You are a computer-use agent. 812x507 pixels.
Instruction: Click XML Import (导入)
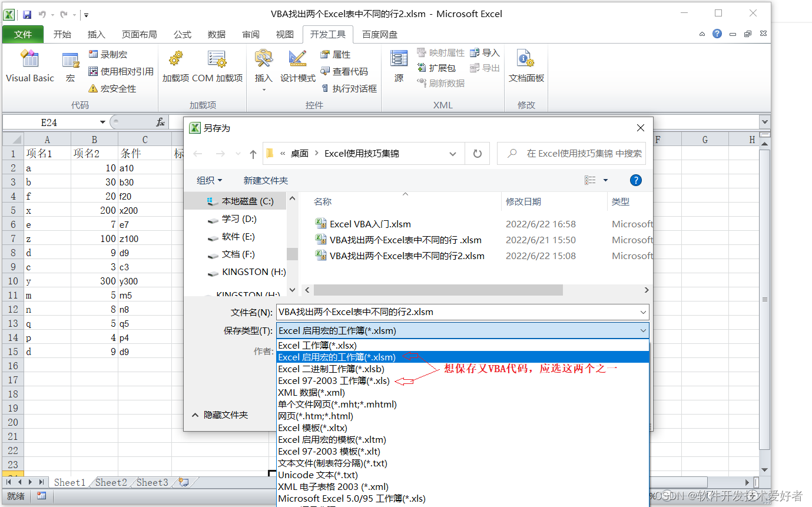tap(485, 53)
